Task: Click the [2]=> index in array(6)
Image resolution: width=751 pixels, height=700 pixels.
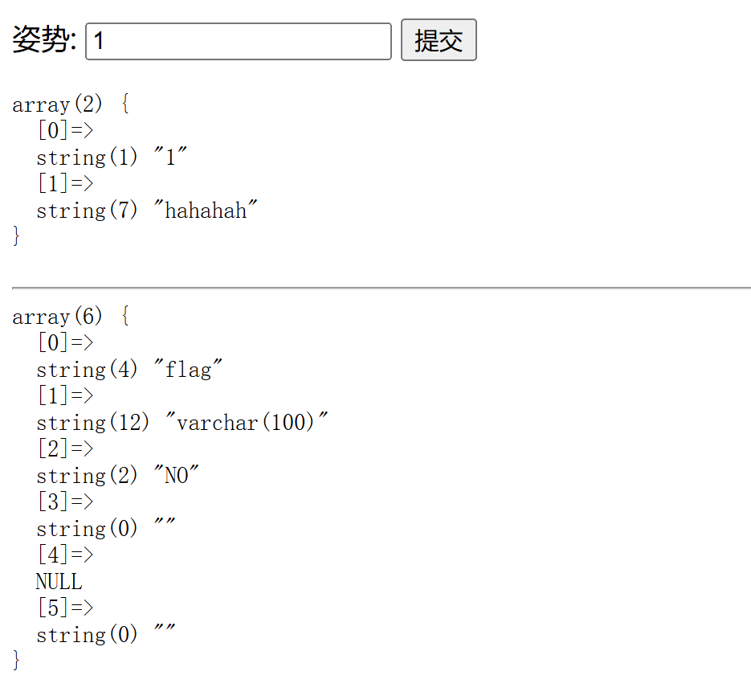Action: pos(65,448)
